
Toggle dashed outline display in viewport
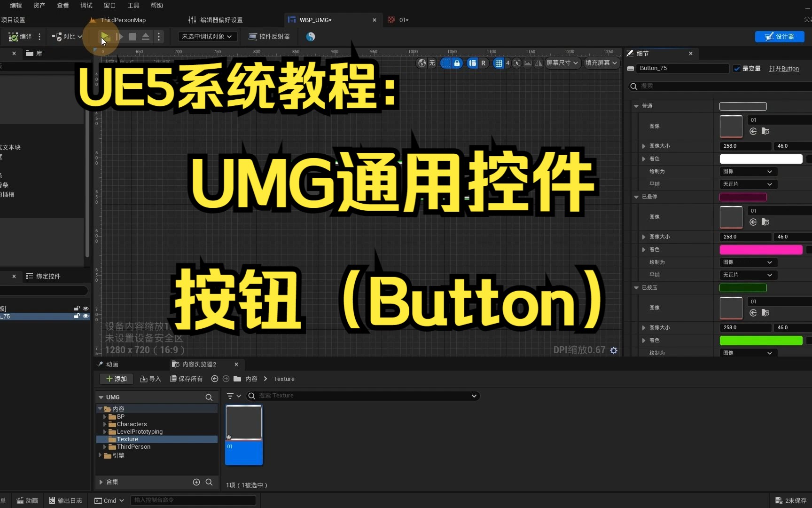[x=446, y=63]
